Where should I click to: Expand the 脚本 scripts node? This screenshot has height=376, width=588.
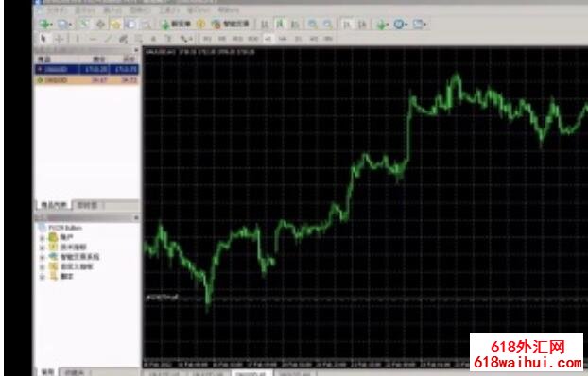[42, 277]
